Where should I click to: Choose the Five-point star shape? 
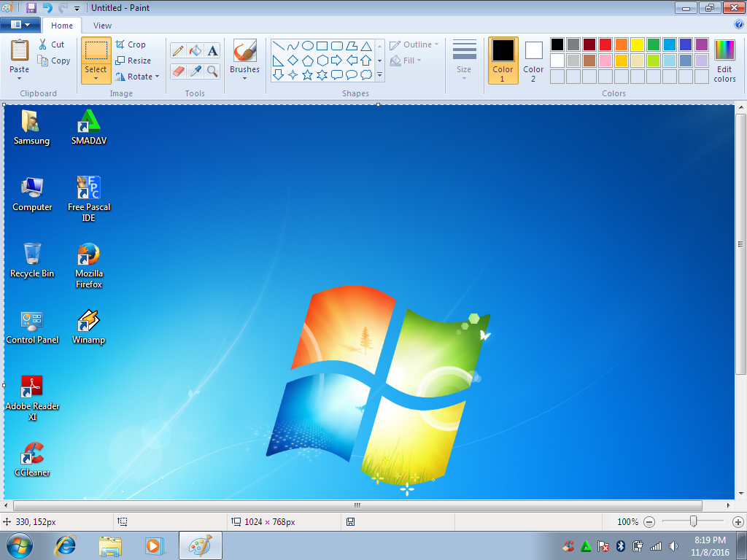click(308, 75)
